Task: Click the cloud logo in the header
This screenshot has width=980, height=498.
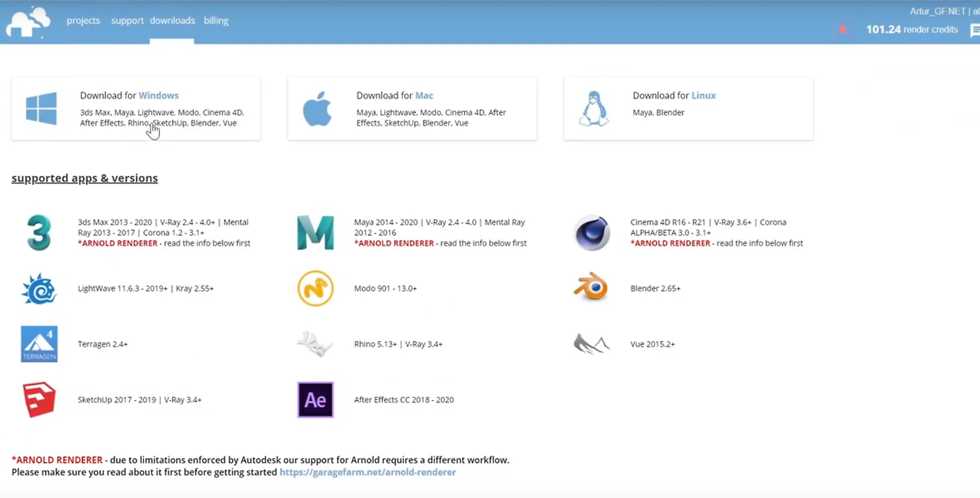Action: tap(28, 21)
